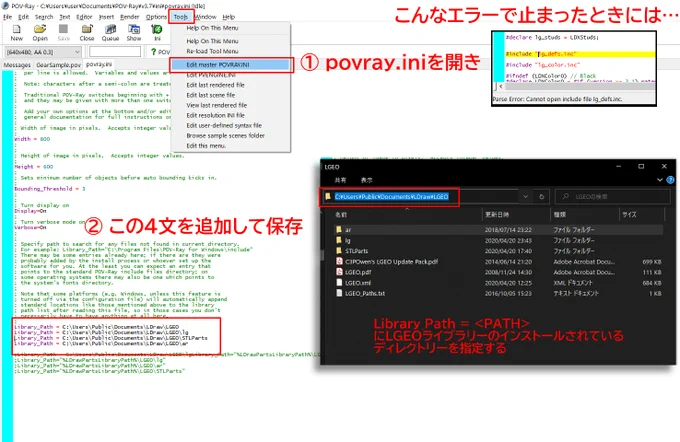Click the PDF icon of C3POwen's Update Pack
This screenshot has width=680, height=442.
tap(339, 261)
